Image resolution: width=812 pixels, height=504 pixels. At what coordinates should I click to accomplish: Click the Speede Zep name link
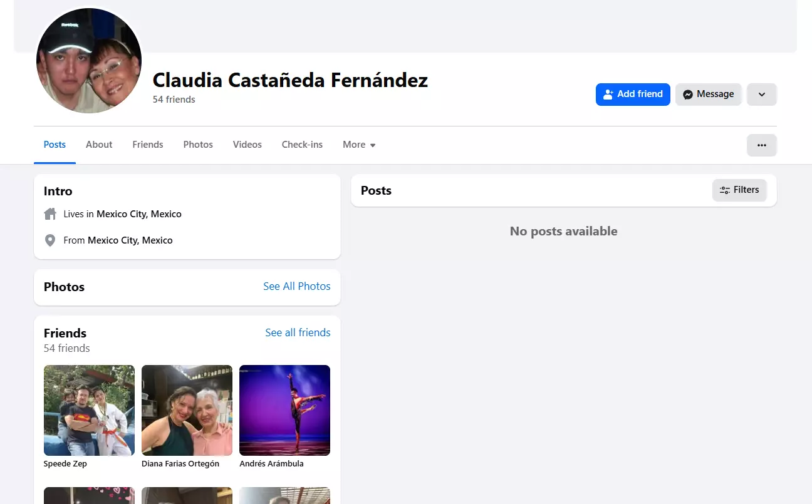(x=65, y=464)
